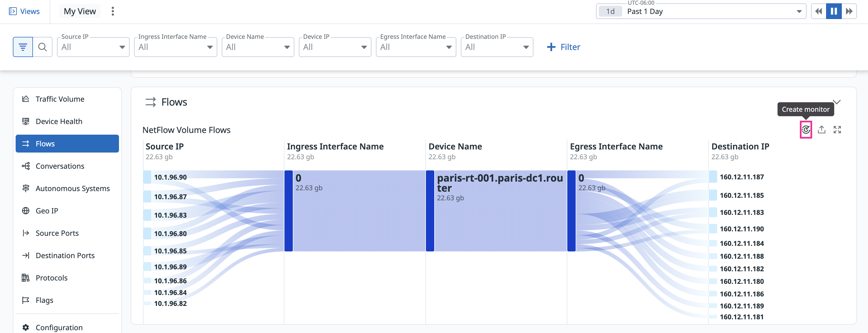
Task: Click the export icon above the flow chart
Action: pos(822,129)
